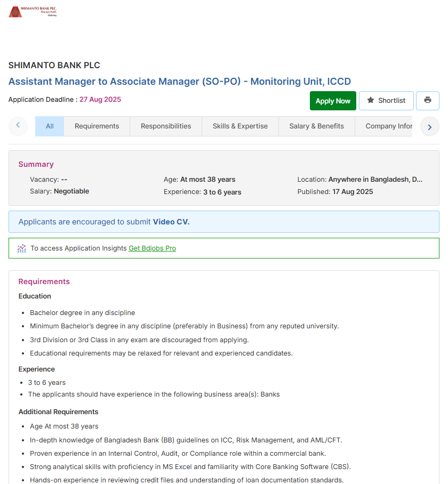The width and height of the screenshot is (448, 484).
Task: Click 'Educational requirements may be relaxed' bullet
Action: point(161,353)
